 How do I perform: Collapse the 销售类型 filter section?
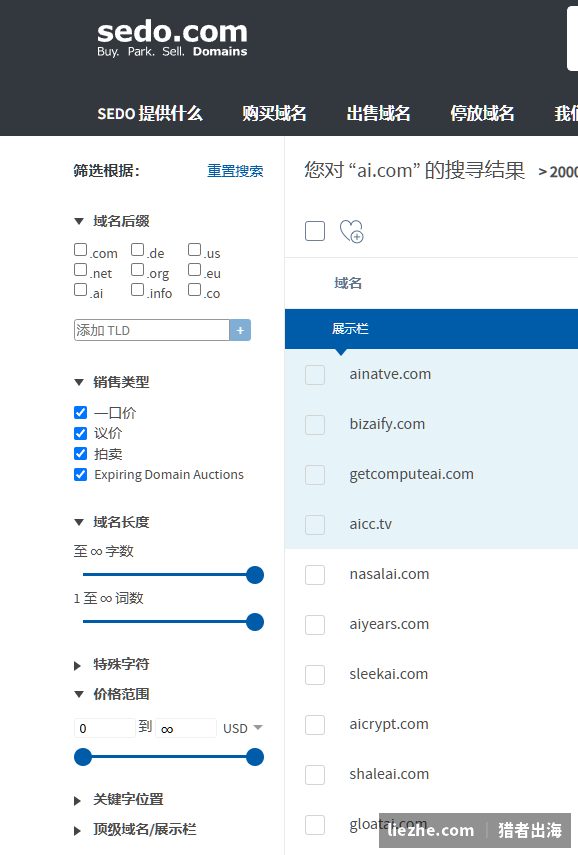[112, 382]
